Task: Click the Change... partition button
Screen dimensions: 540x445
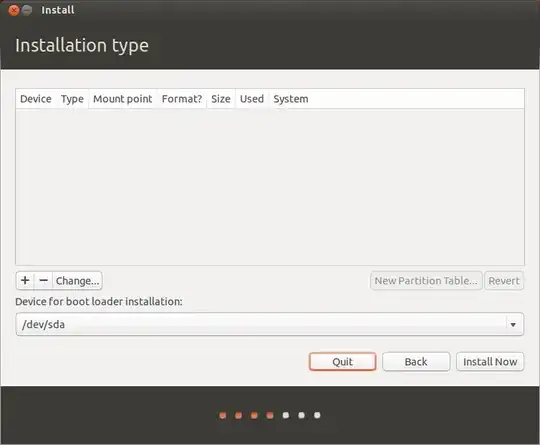Action: (x=77, y=280)
